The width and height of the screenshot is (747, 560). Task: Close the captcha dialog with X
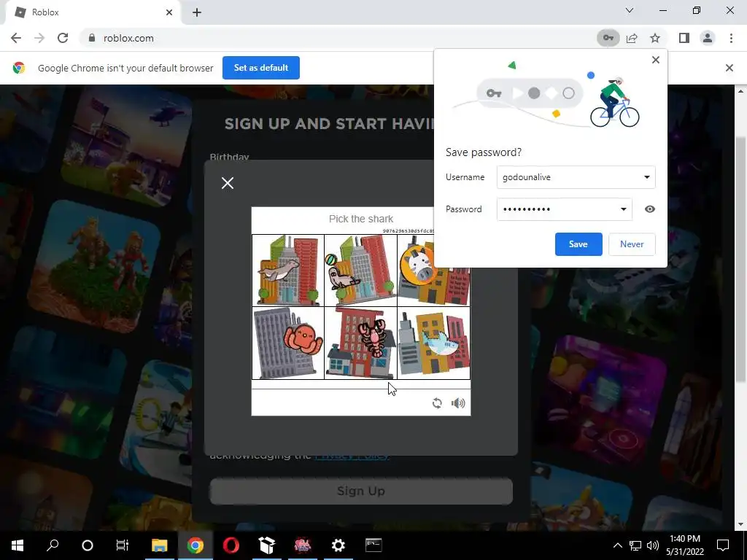pyautogui.click(x=228, y=183)
